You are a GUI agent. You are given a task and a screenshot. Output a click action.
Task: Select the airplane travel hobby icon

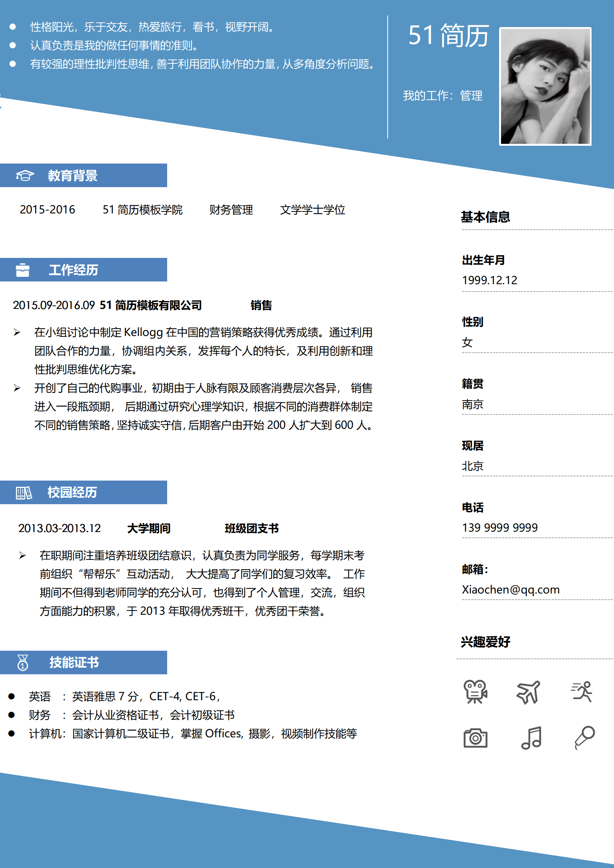(528, 692)
